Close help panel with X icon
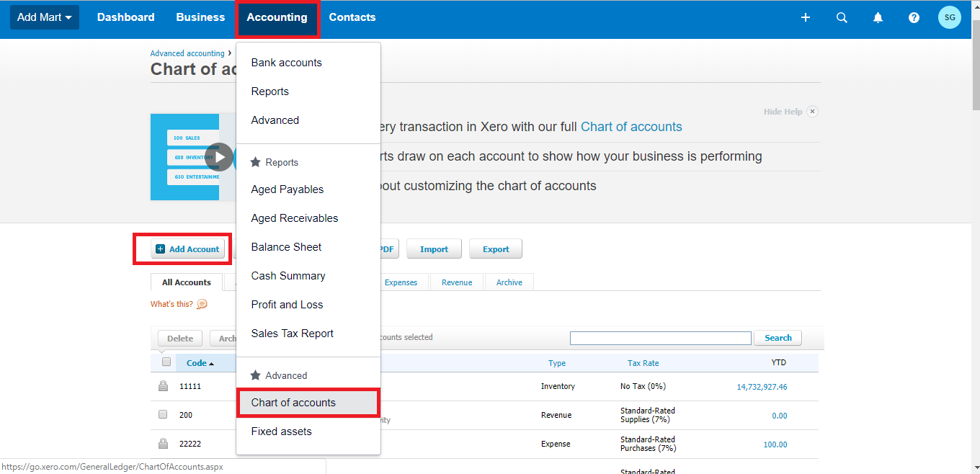The width and height of the screenshot is (980, 474). tap(812, 112)
